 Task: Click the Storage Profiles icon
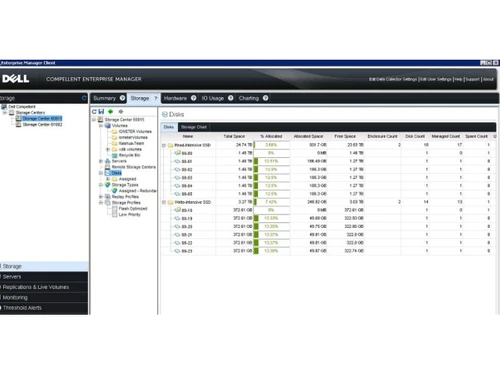[108, 203]
